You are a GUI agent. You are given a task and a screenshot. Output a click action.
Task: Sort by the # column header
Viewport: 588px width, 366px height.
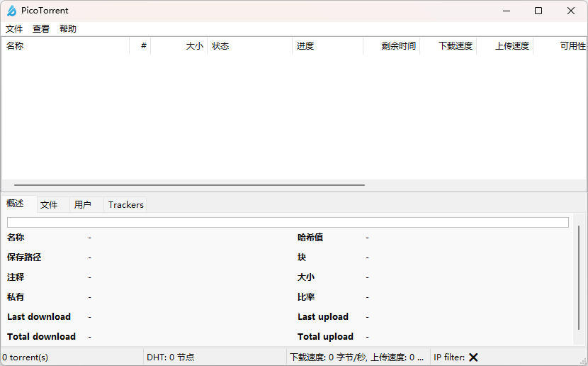coord(140,46)
